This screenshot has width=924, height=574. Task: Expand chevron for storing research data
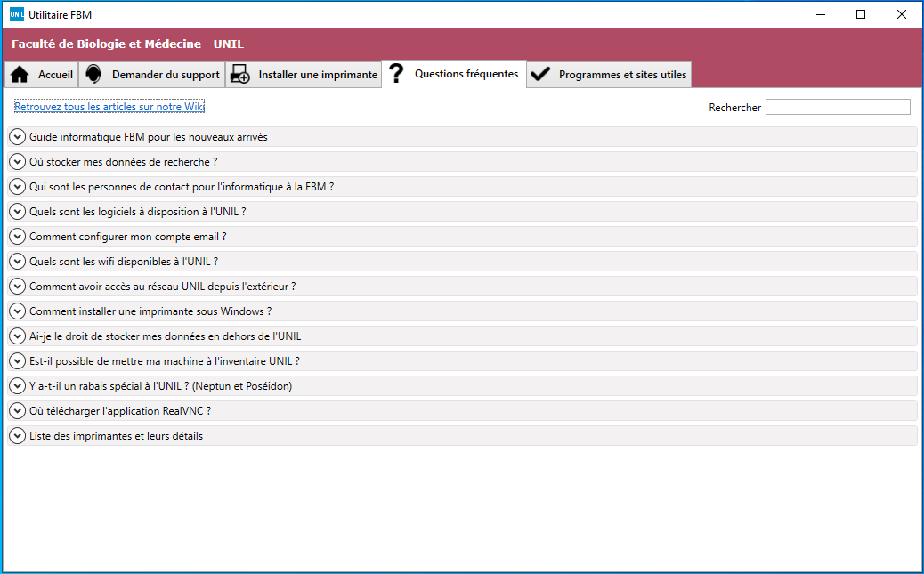pos(16,162)
